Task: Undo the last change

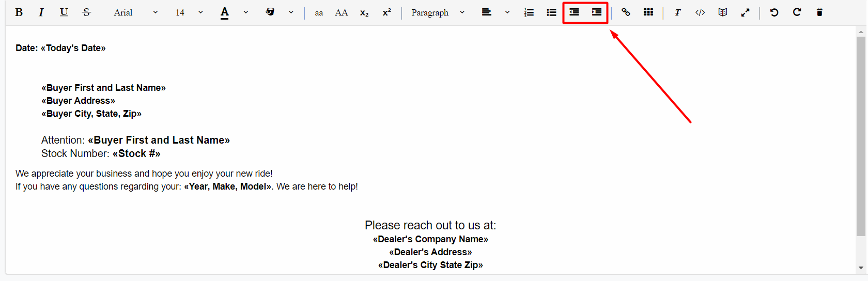Action: (x=774, y=12)
